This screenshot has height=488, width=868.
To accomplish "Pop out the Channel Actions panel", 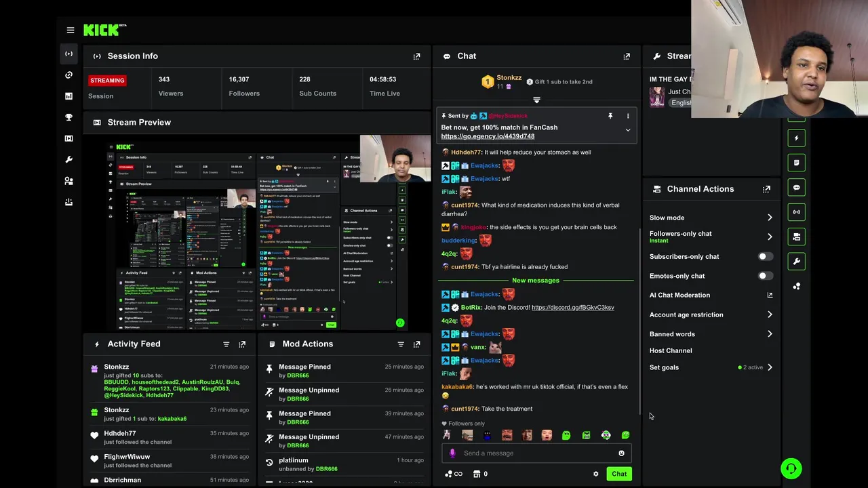I will pos(766,189).
